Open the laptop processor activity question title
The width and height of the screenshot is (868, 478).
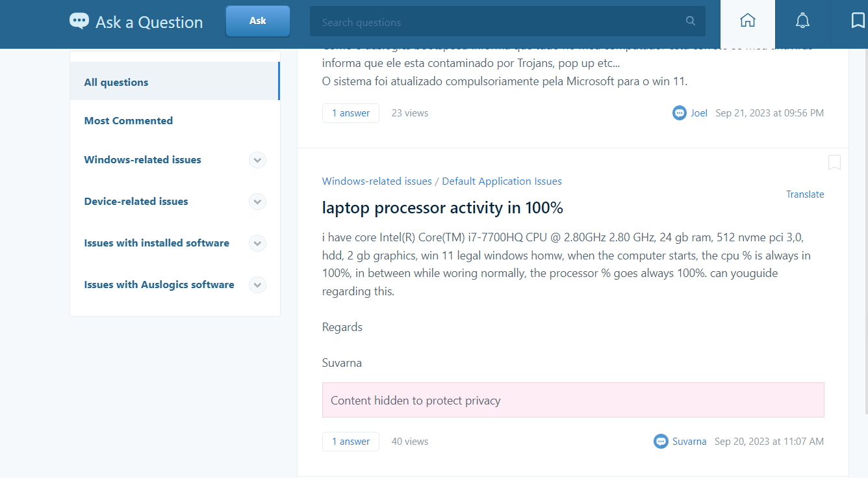pyautogui.click(x=442, y=208)
